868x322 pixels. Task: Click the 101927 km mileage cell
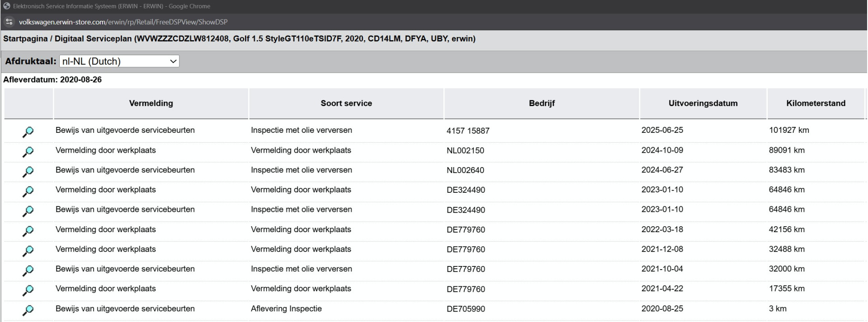[x=789, y=130]
